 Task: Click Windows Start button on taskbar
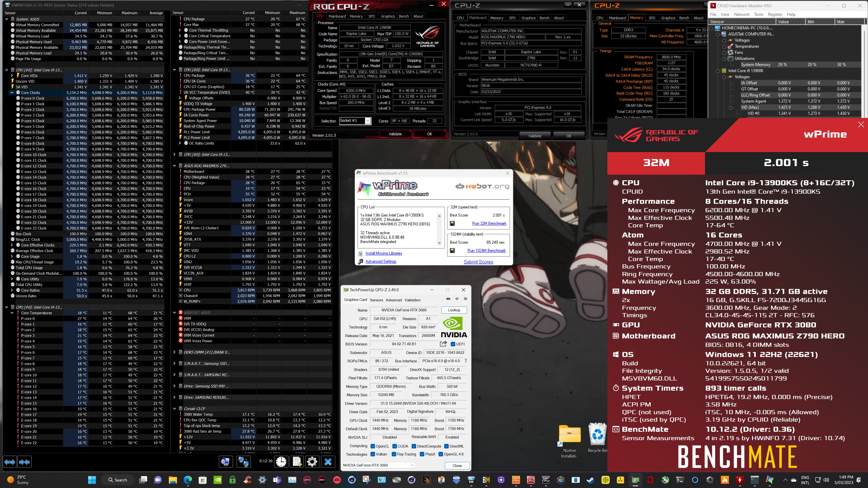92,480
